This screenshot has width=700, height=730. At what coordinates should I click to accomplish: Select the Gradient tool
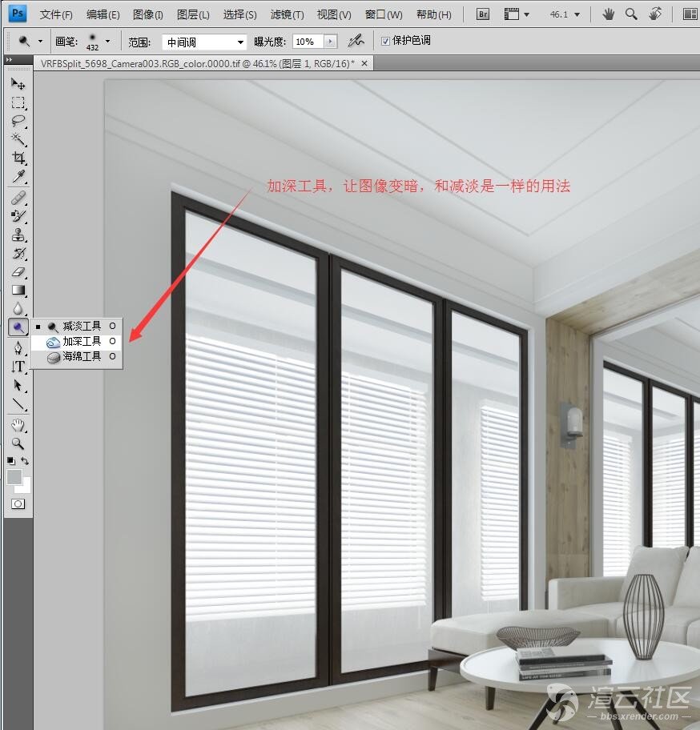tap(18, 290)
